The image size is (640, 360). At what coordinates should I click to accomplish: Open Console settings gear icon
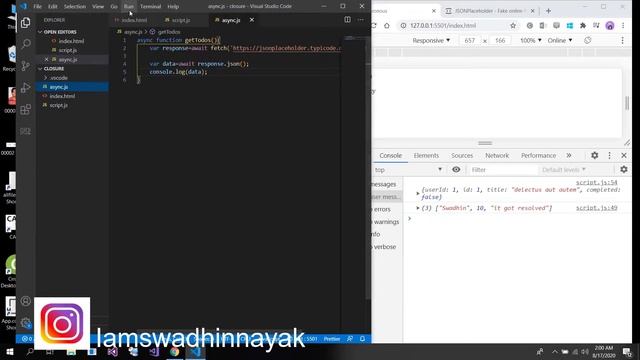pyautogui.click(x=624, y=169)
